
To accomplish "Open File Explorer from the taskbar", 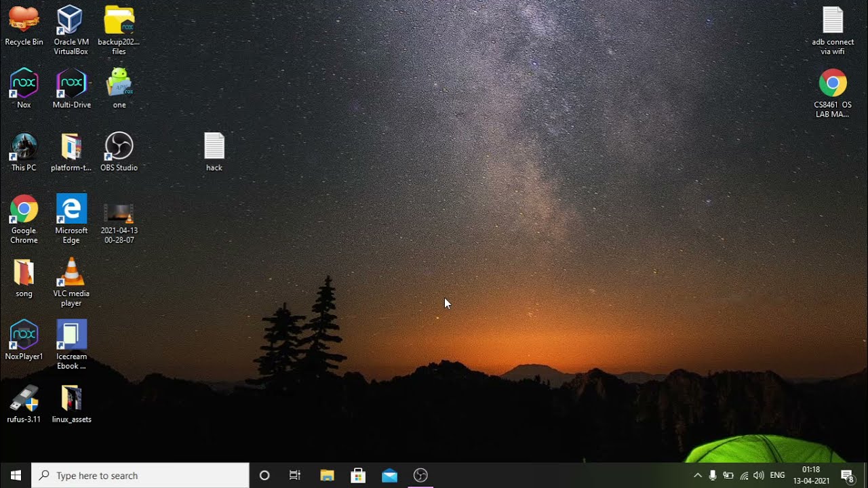I will 327,475.
